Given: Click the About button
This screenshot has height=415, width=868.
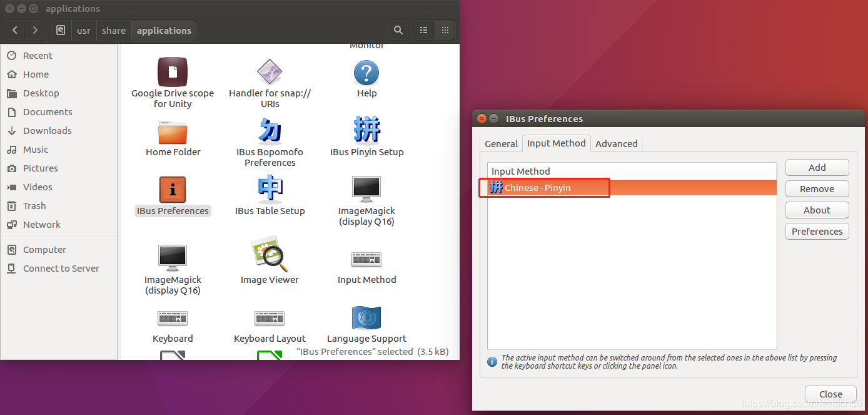Looking at the screenshot, I should [x=817, y=210].
